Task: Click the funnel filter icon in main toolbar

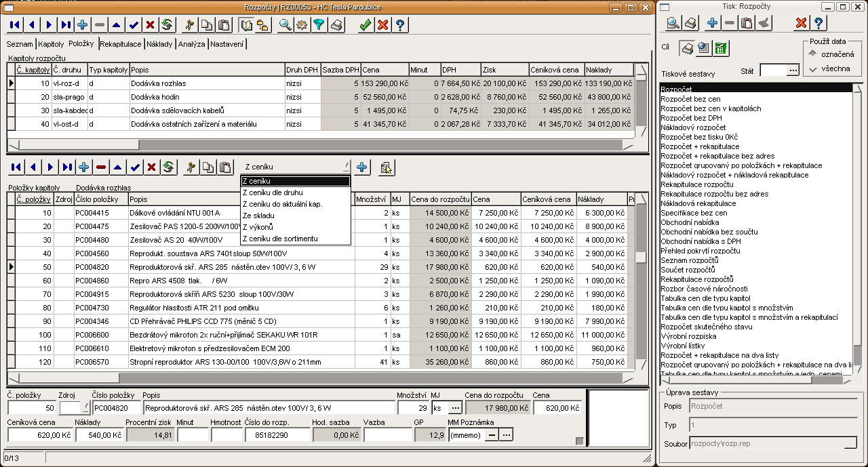Action: pyautogui.click(x=319, y=25)
